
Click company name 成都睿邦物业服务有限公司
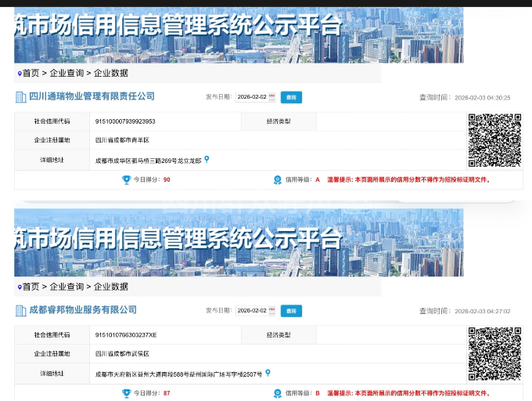pyautogui.click(x=83, y=310)
